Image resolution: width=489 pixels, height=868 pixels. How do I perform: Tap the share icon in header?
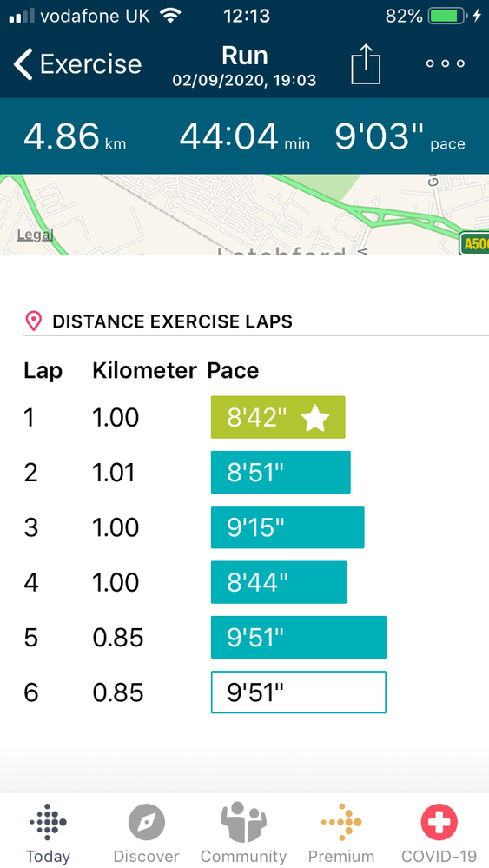[366, 64]
